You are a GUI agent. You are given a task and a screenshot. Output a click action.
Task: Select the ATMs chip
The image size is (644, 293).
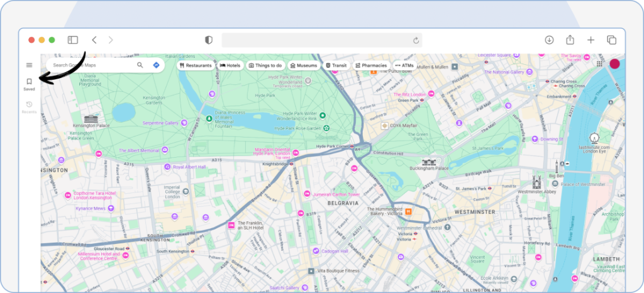click(x=404, y=65)
